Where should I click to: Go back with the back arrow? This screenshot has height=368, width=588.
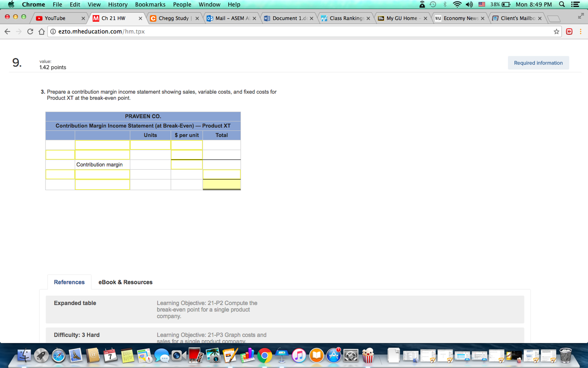(7, 32)
